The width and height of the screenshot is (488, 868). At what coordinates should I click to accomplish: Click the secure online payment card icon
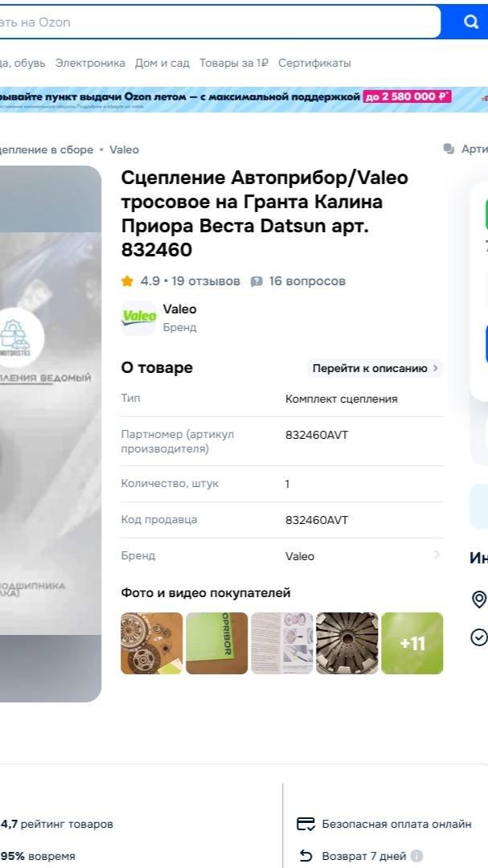[x=306, y=825]
